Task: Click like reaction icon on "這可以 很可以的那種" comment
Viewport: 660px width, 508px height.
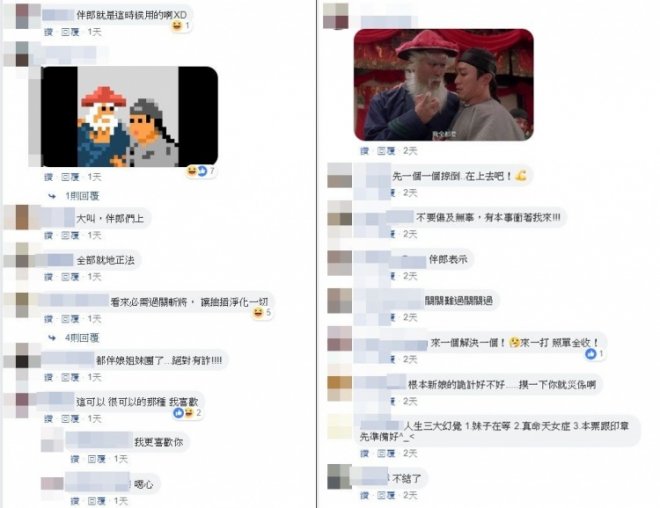Action: [178, 413]
